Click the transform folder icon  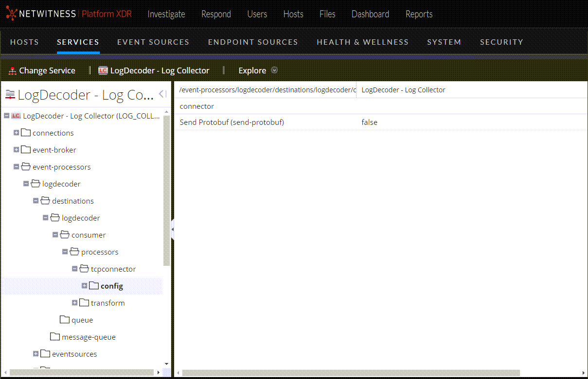(x=84, y=303)
